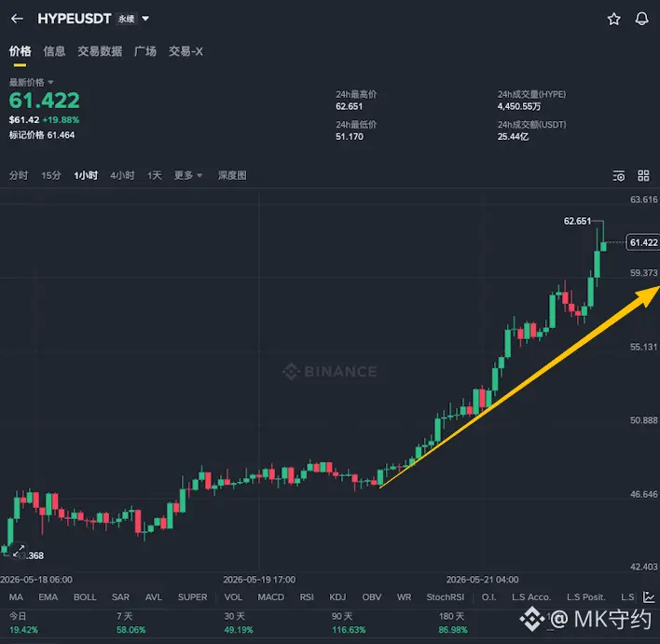Select the 1天 chart interval

[x=154, y=175]
